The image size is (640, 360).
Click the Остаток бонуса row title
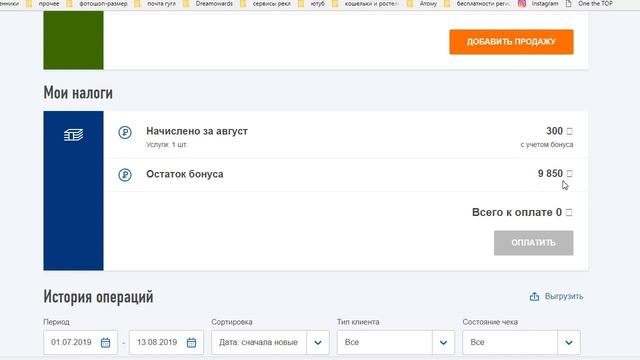(184, 174)
